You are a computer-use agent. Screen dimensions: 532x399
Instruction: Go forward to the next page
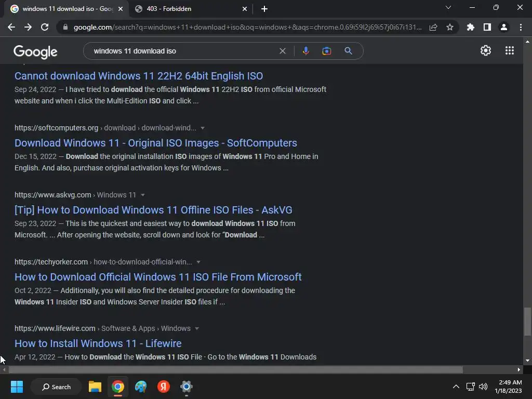[28, 27]
